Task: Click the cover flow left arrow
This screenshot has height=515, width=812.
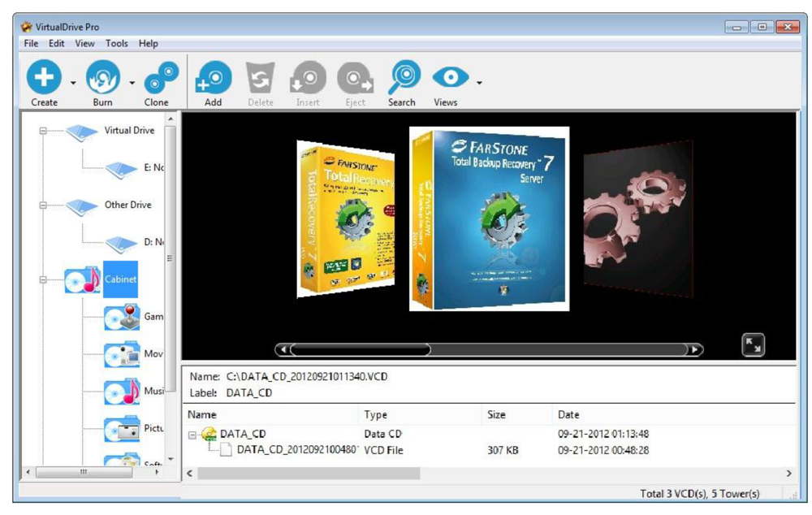Action: point(283,350)
